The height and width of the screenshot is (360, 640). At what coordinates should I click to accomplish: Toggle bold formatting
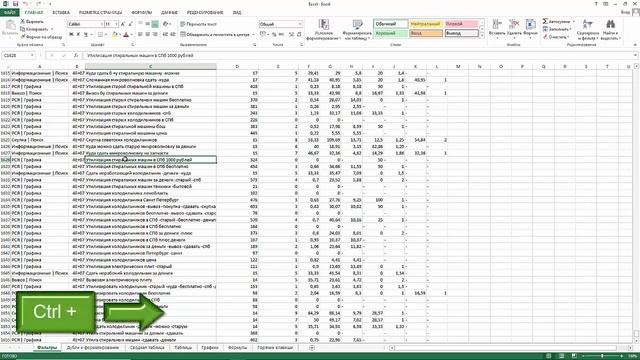click(71, 35)
